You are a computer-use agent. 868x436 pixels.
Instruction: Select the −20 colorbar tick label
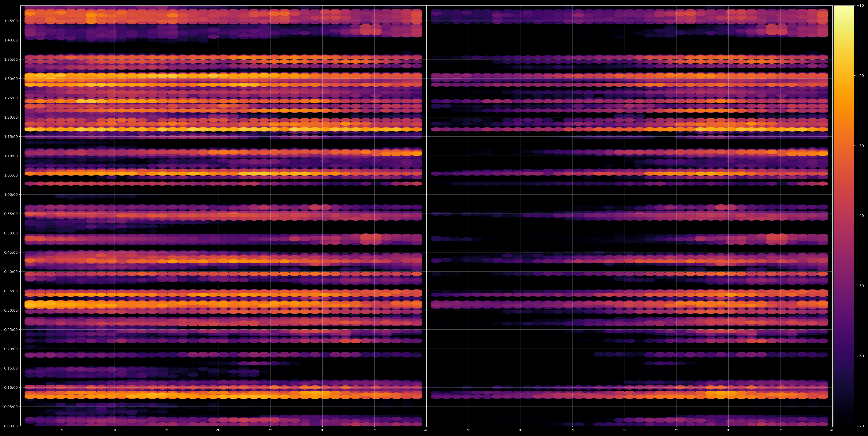[860, 76]
